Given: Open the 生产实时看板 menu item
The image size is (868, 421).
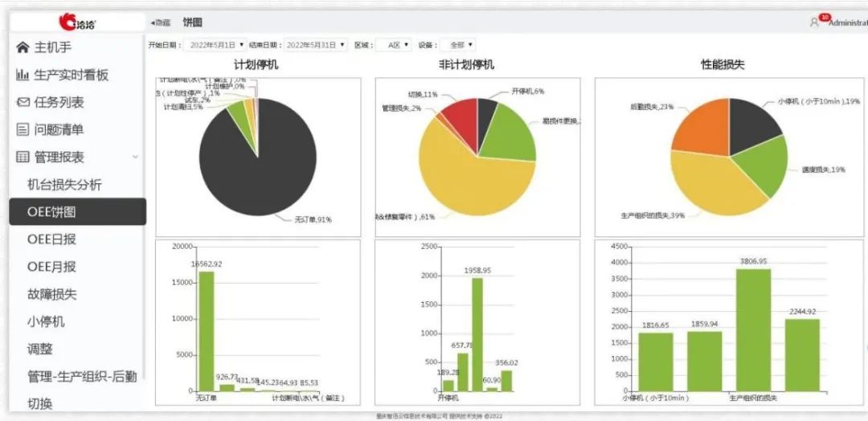Looking at the screenshot, I should click(71, 76).
